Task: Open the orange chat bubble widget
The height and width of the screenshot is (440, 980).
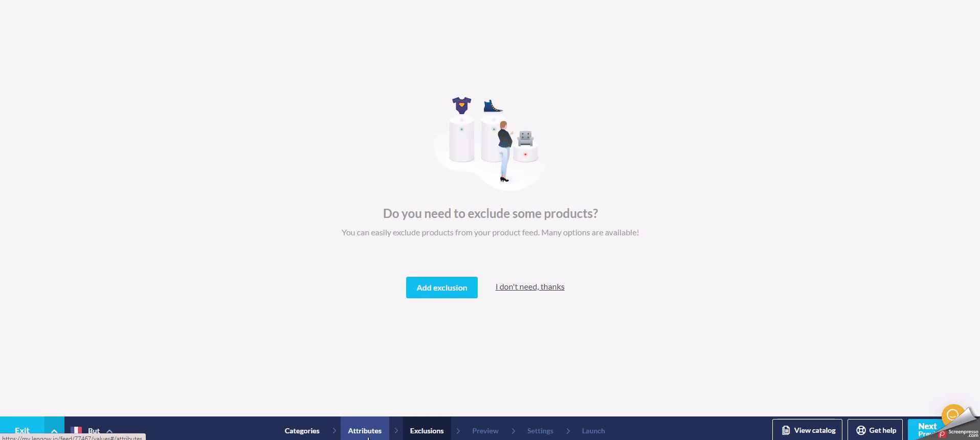Action: pyautogui.click(x=952, y=414)
